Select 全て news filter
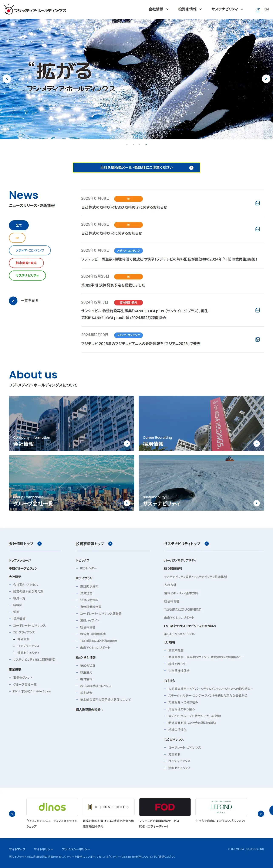This screenshot has height=868, width=273. (x=19, y=225)
